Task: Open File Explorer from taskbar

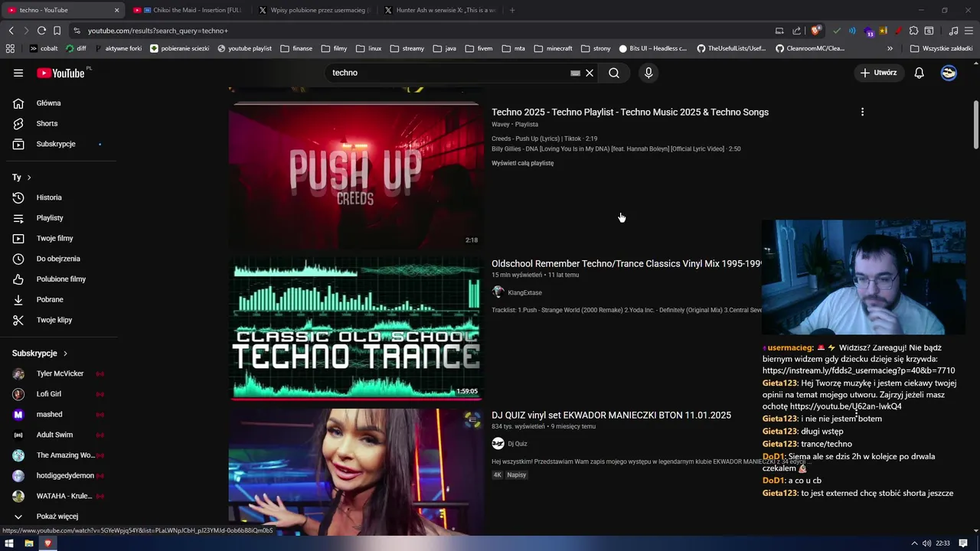Action: click(x=29, y=543)
